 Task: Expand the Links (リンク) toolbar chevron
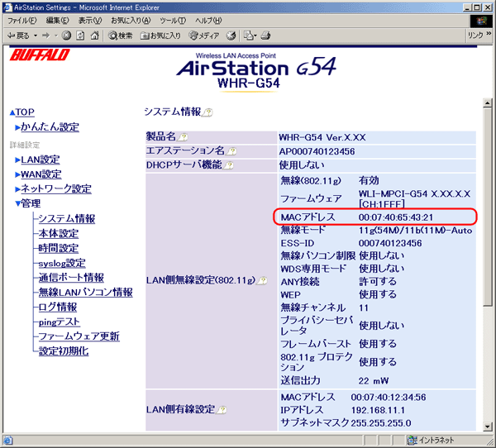pos(489,34)
